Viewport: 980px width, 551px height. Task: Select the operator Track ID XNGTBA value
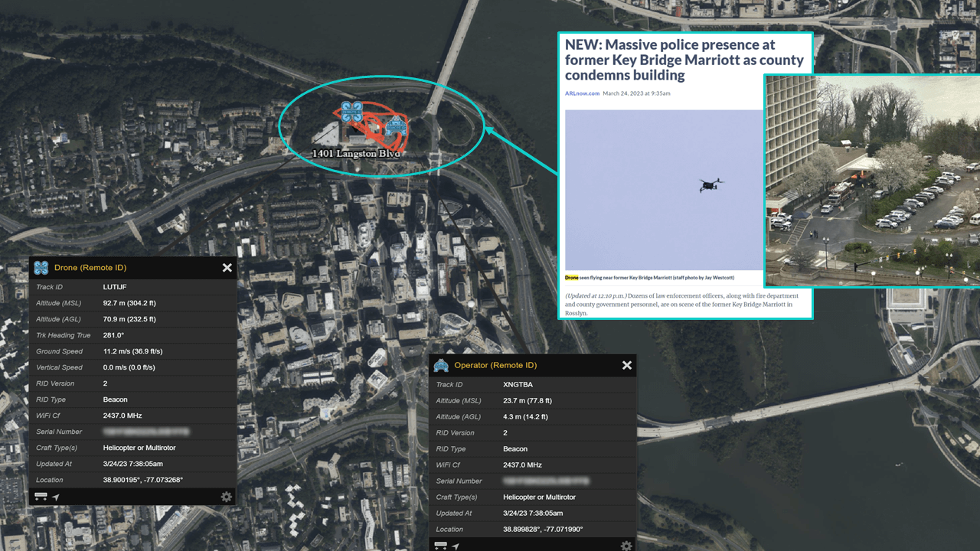tap(518, 384)
